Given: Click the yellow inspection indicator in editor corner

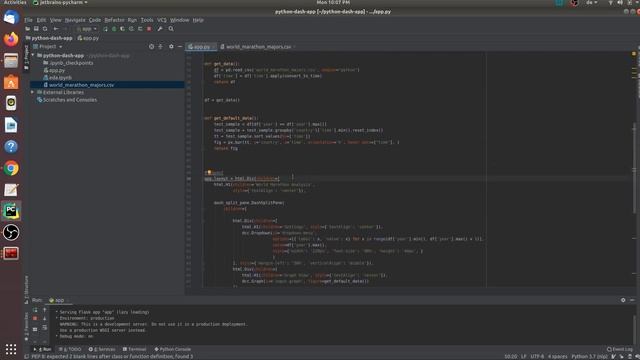Looking at the screenshot, I should pos(634,54).
